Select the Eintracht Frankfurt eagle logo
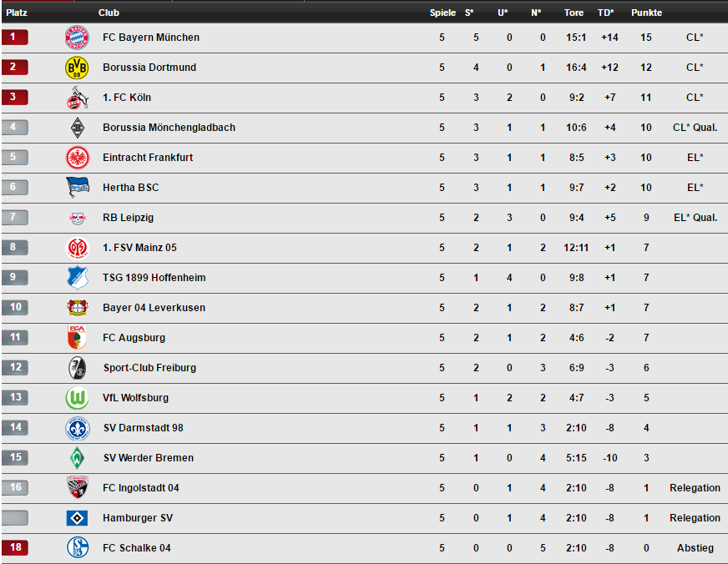Screen dimensions: 728x564 77,158
